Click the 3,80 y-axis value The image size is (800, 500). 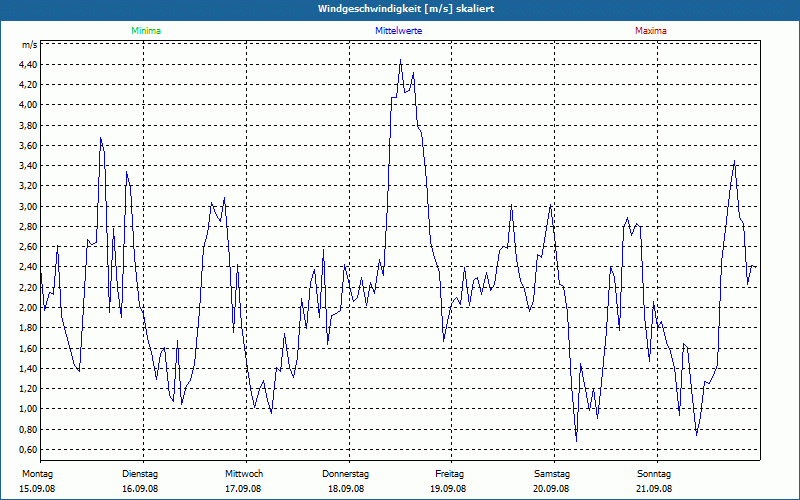click(29, 126)
